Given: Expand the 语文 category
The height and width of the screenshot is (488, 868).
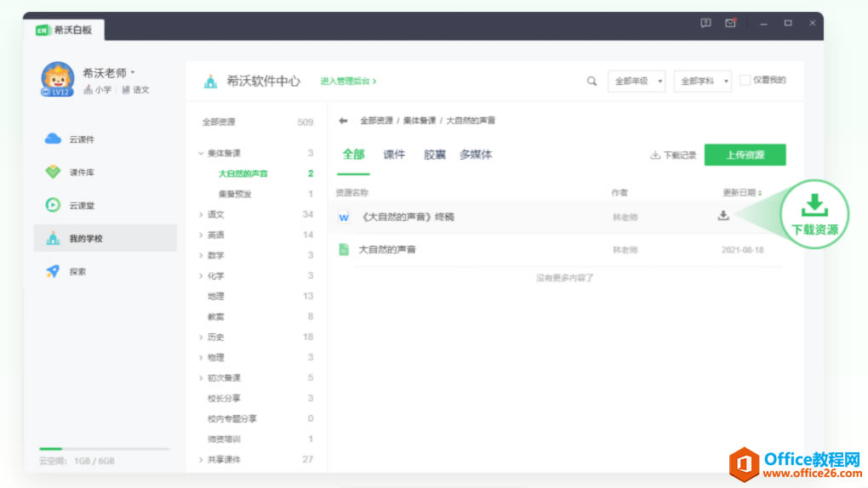Looking at the screenshot, I should coord(201,215).
